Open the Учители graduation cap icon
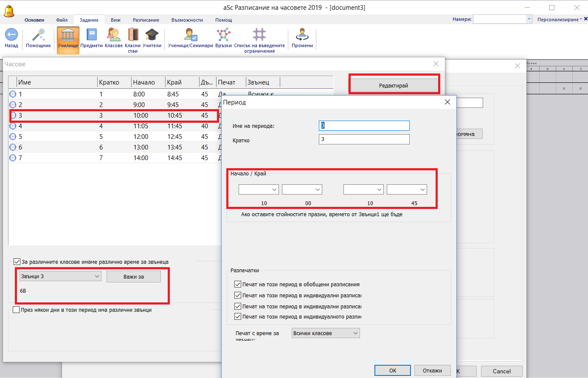 click(152, 35)
